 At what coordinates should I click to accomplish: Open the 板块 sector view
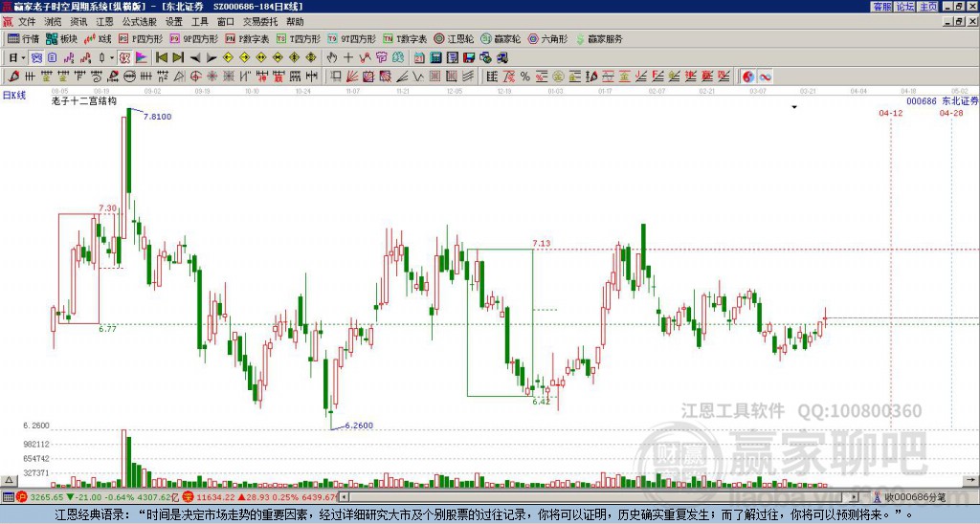tap(62, 38)
